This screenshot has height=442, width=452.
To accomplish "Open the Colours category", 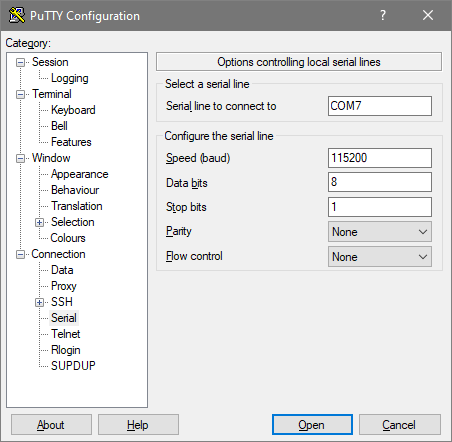I will [x=68, y=238].
